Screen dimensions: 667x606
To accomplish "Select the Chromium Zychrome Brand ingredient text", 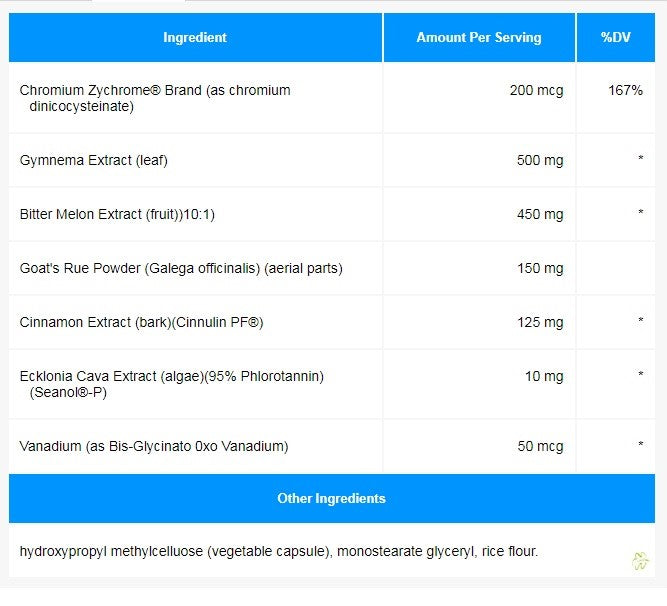I will click(155, 98).
